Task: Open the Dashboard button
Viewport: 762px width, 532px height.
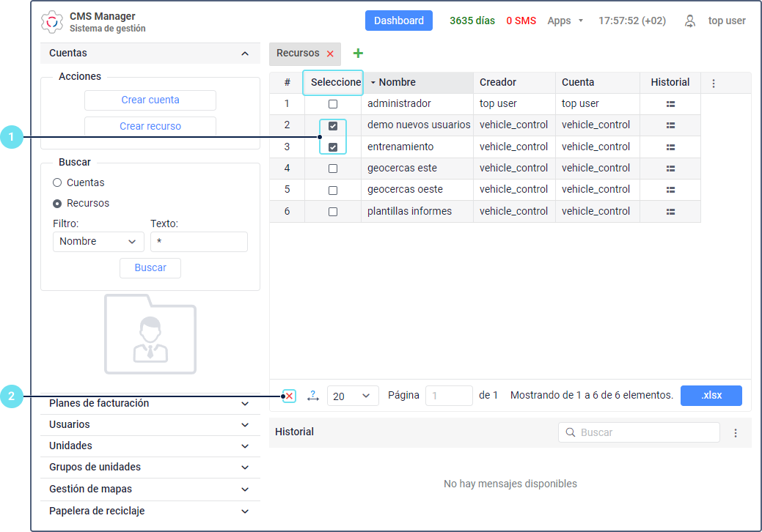Action: 399,21
